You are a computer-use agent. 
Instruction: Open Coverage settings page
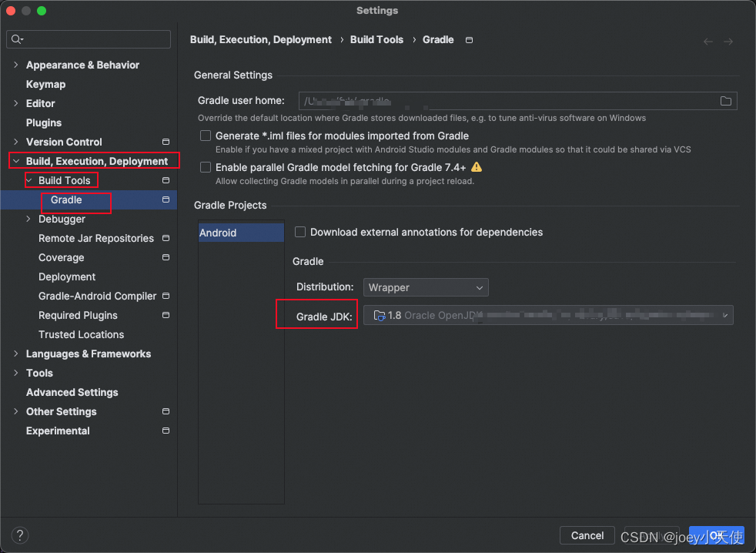(62, 258)
